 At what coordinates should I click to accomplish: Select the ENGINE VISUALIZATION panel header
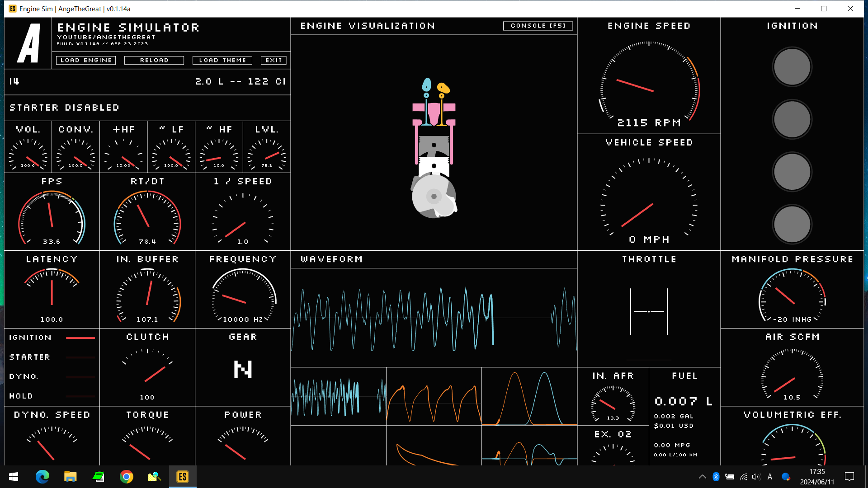[x=368, y=26]
